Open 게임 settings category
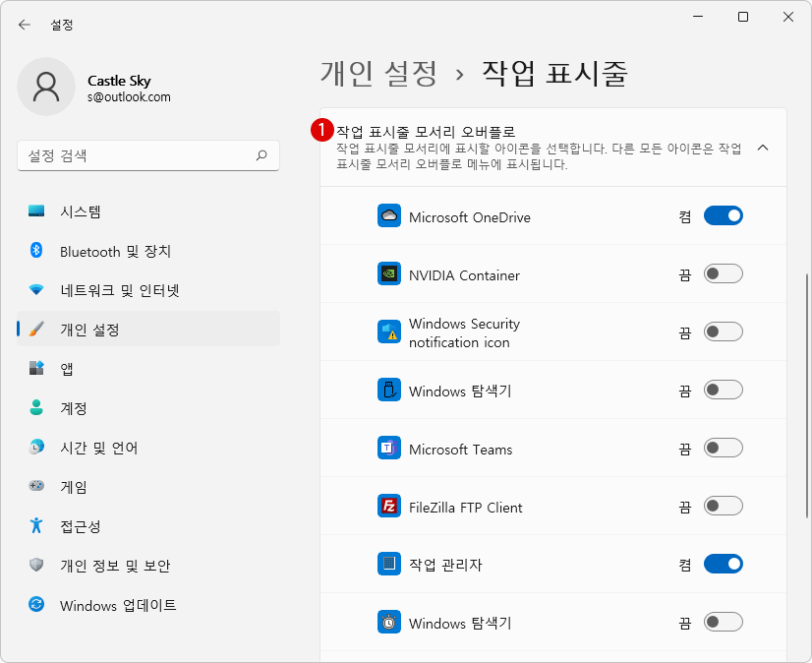This screenshot has height=663, width=812. (148, 487)
